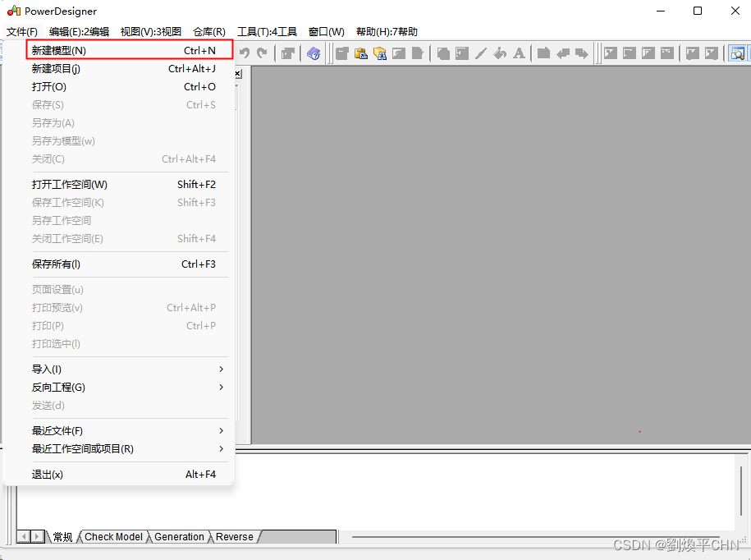Expand the 导入(I) submenu
Image resolution: width=751 pixels, height=560 pixels.
124,369
